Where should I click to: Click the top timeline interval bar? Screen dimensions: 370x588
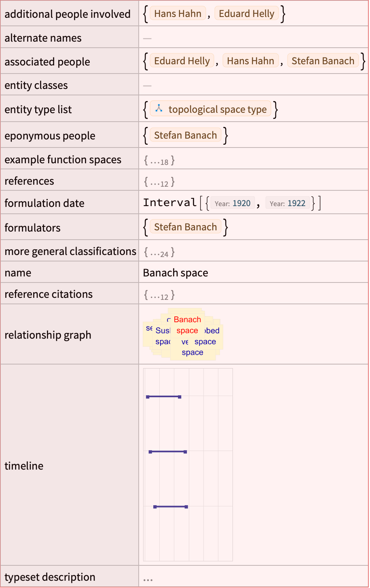[164, 397]
